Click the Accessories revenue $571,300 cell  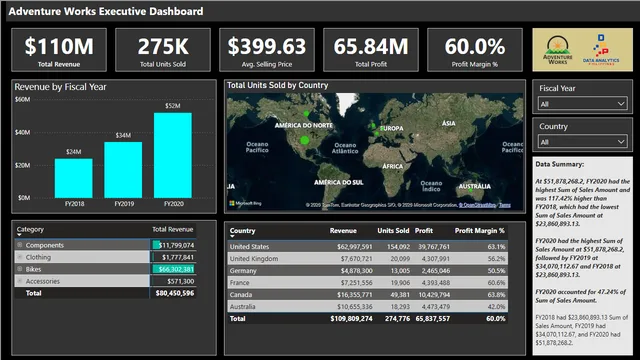173,281
